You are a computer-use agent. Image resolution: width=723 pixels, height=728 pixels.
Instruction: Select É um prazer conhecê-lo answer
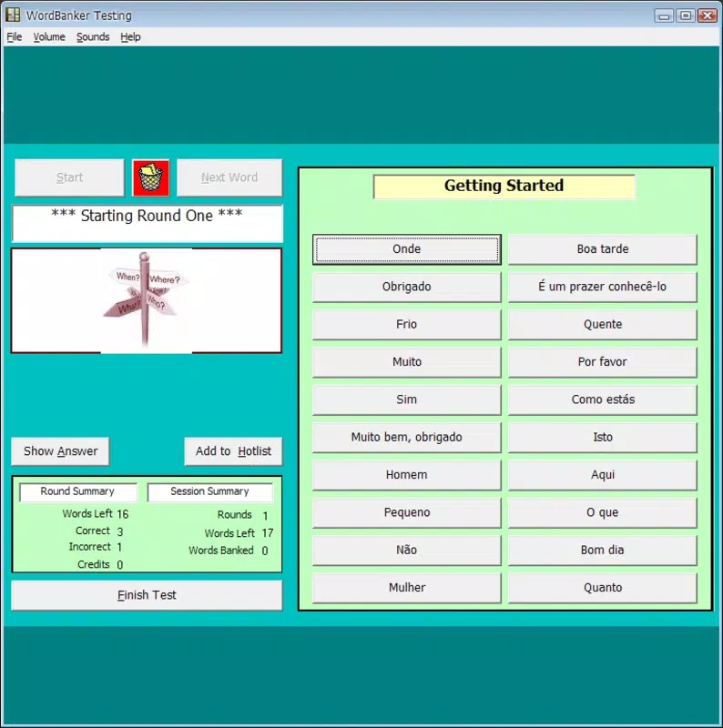(603, 287)
